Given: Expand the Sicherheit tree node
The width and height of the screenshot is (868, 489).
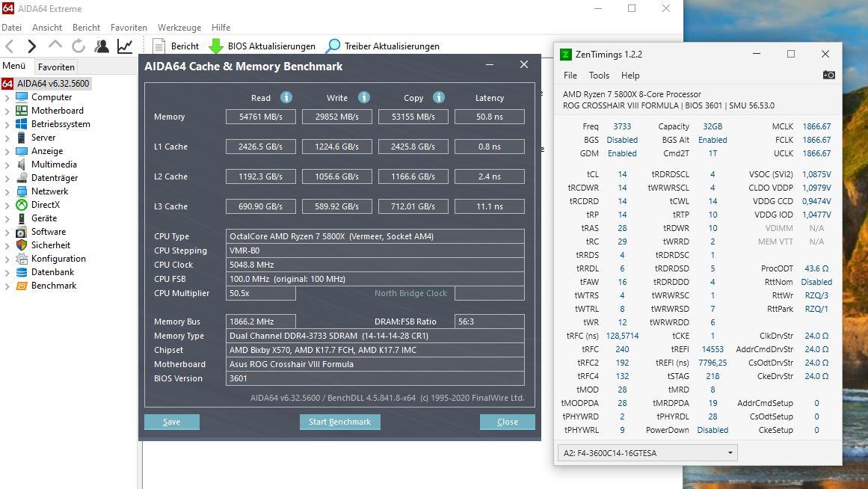Looking at the screenshot, I should 7,245.
